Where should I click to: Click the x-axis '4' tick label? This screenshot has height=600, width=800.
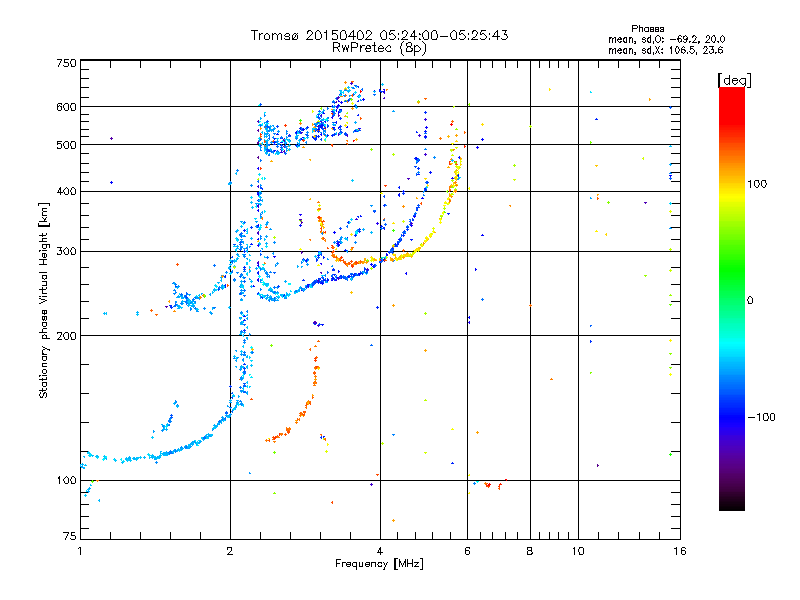(x=380, y=551)
